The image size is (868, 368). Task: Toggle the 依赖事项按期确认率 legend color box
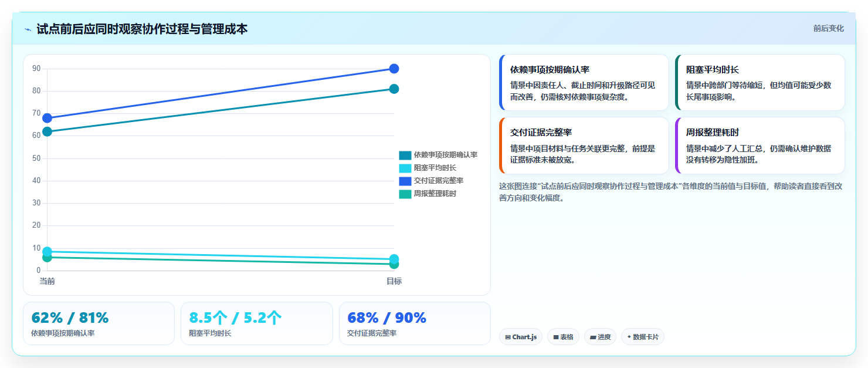tap(405, 155)
